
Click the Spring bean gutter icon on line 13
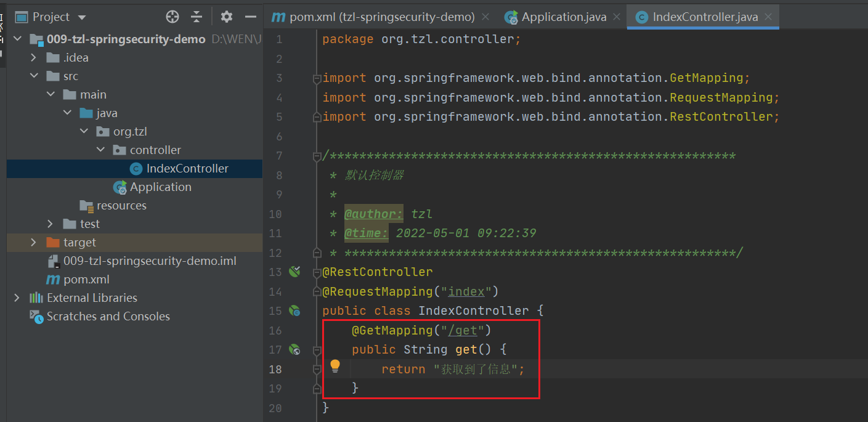coord(294,272)
